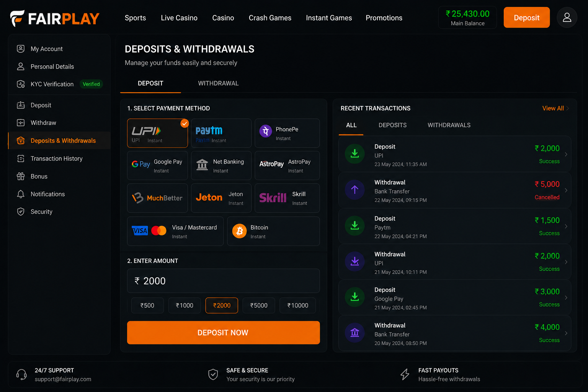Choose the ₹500 quick amount
This screenshot has height=392, width=588.
(147, 305)
